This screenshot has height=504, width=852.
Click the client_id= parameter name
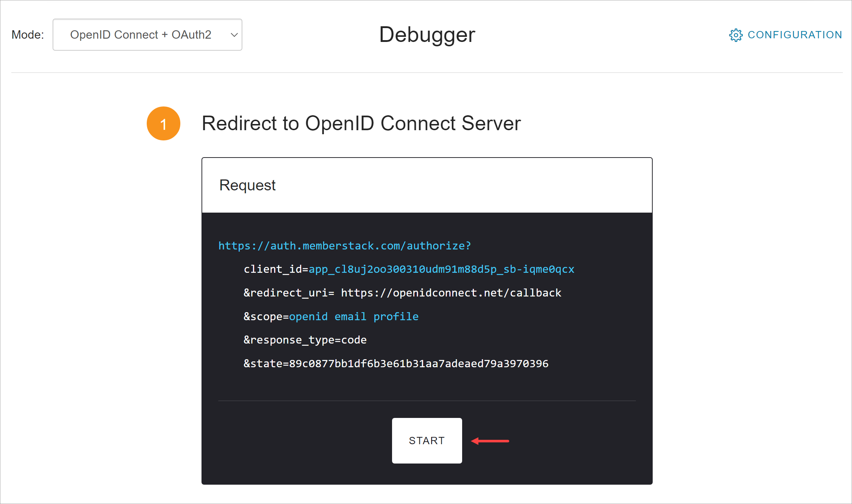click(x=276, y=269)
